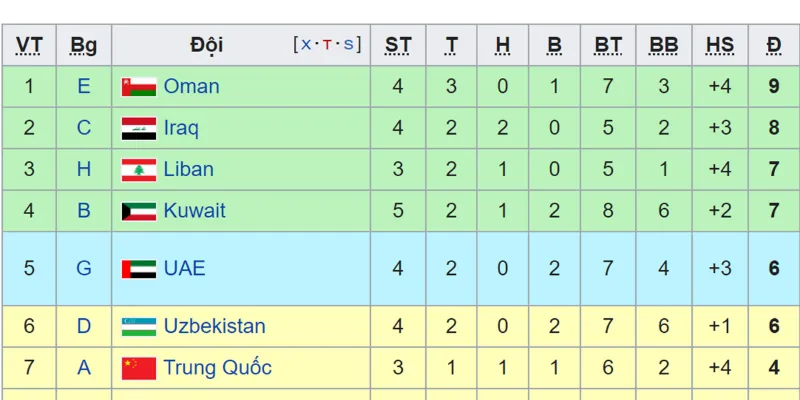Click the Kuwait flag icon
800x400 pixels.
tap(139, 211)
